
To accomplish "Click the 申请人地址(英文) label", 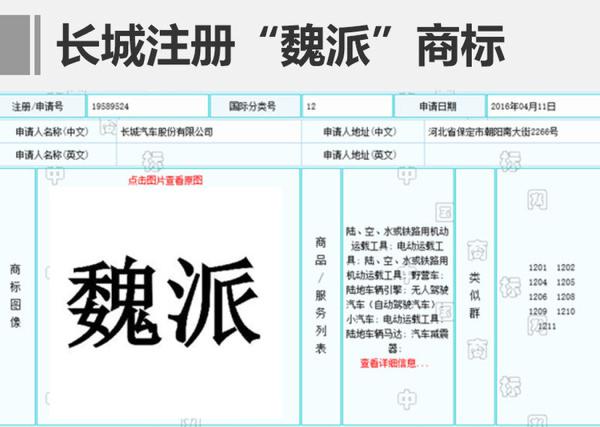I will pyautogui.click(x=360, y=155).
